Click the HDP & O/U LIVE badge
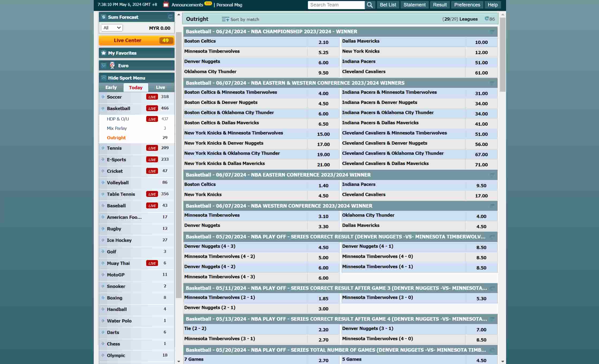Image resolution: width=599 pixels, height=364 pixels. click(x=152, y=119)
